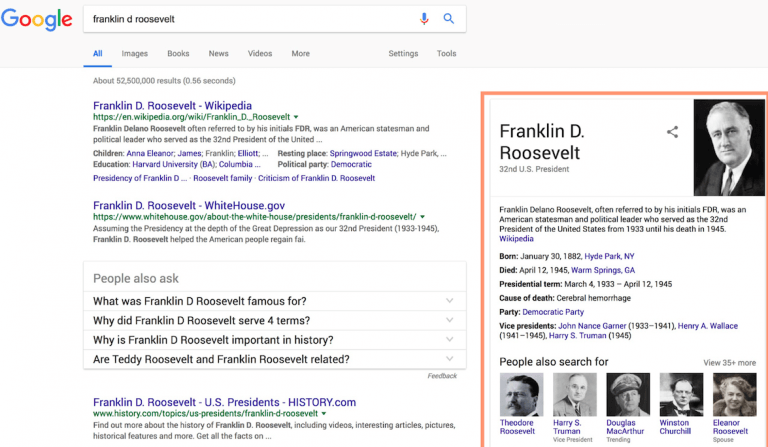Switch to the Videos tab

tap(260, 53)
